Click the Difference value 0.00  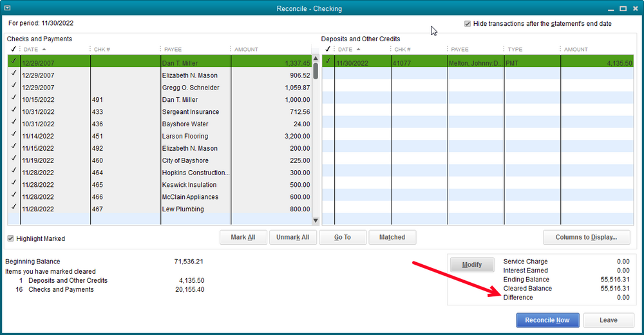[623, 297]
